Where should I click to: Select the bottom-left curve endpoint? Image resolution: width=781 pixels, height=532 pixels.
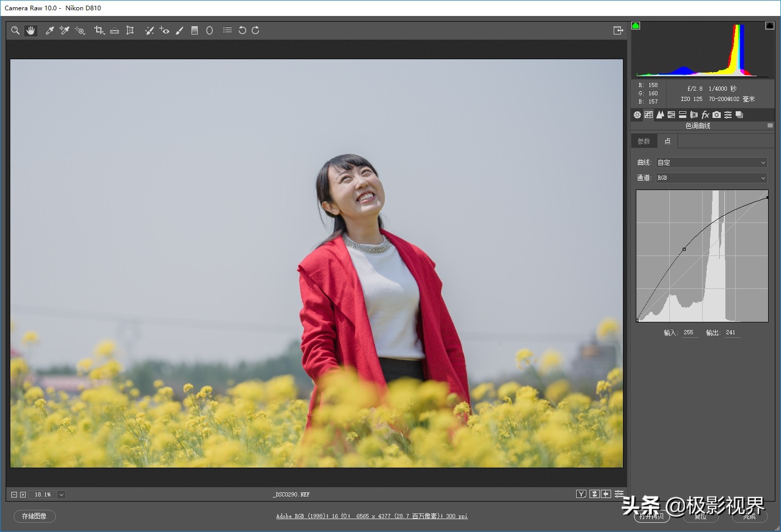pos(637,320)
